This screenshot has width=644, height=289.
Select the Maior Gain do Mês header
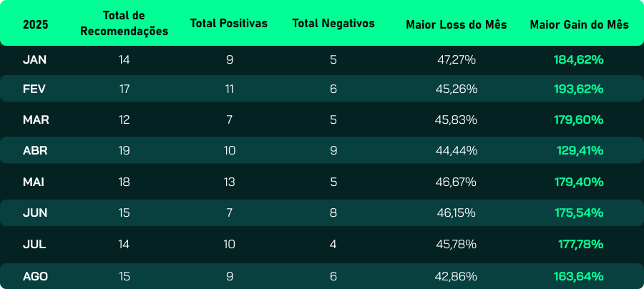[580, 24]
